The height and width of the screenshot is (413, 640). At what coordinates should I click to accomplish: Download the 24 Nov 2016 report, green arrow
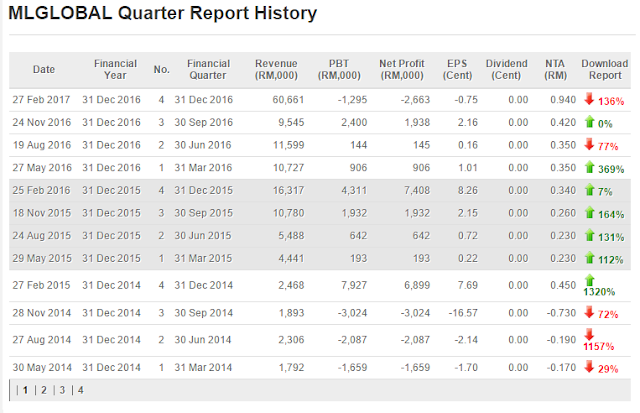pos(589,122)
